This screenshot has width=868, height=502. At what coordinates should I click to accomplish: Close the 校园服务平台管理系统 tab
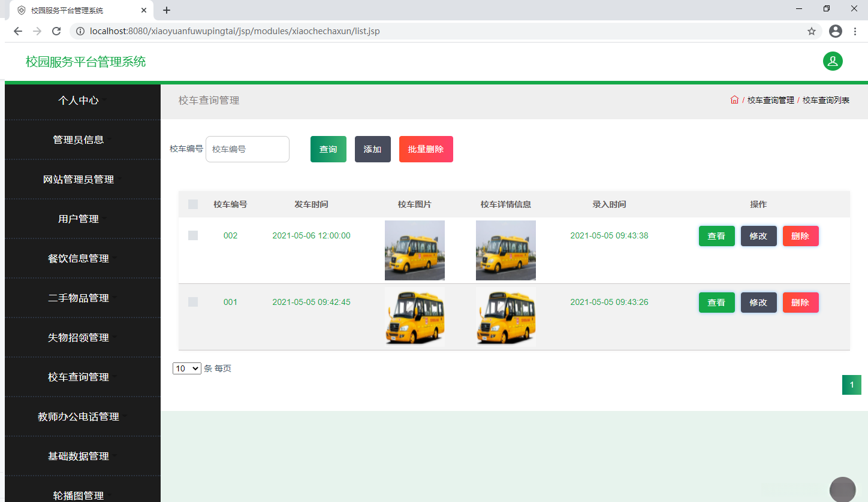point(144,10)
